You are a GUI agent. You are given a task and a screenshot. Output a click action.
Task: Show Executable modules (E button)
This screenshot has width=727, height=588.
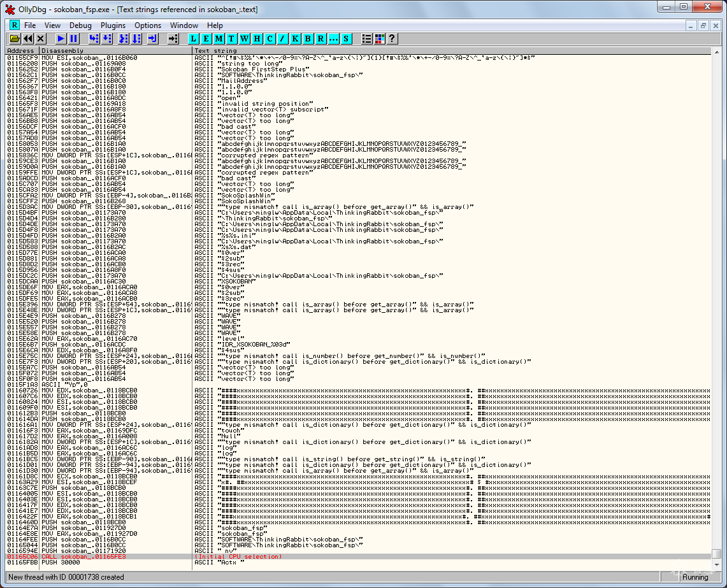pos(206,39)
